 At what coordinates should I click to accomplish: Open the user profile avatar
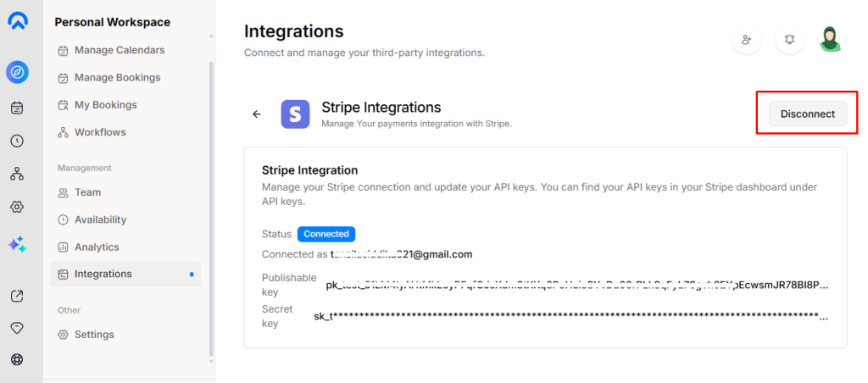831,40
